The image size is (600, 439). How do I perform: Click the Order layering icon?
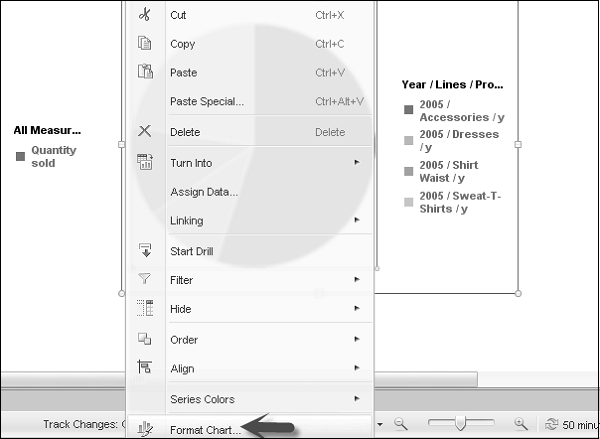point(144,339)
